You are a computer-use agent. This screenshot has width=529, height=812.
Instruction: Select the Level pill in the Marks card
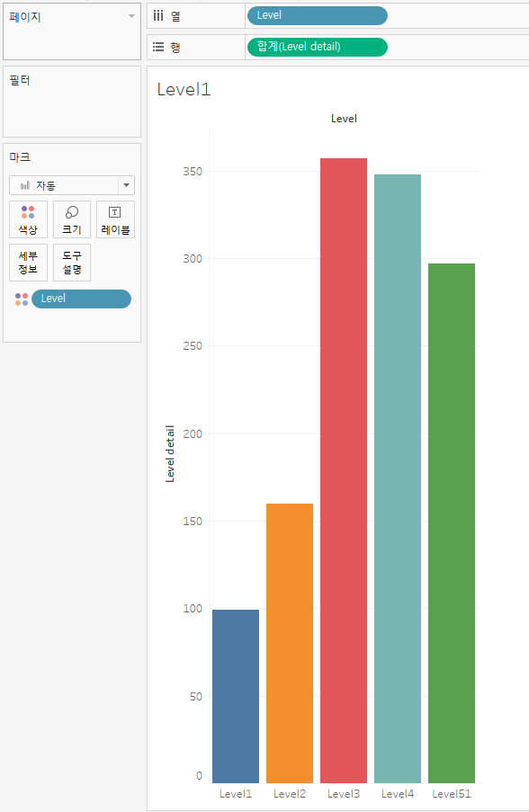pos(81,299)
